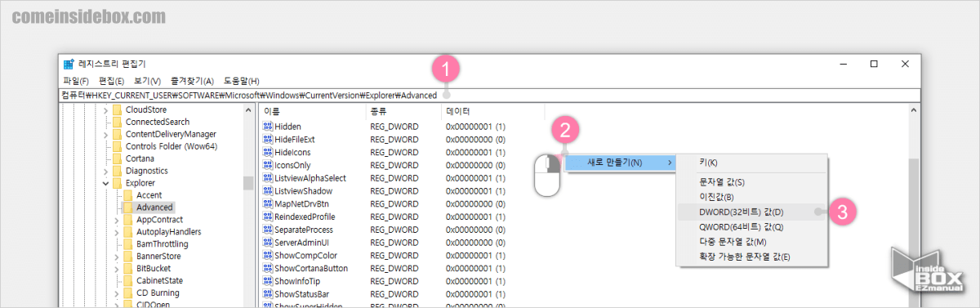Choose 확장 가능한 문자열 값(E)
This screenshot has width=980, height=308.
[x=752, y=257]
